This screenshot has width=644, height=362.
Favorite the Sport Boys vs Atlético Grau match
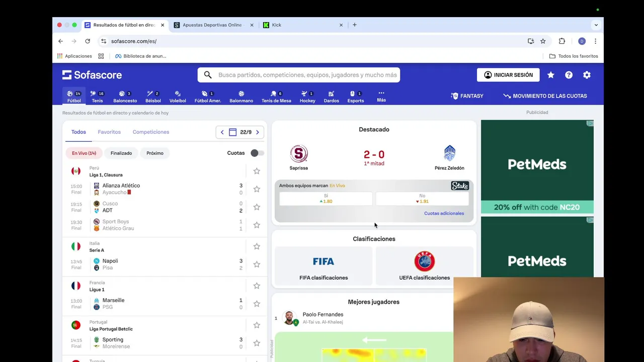point(257,225)
